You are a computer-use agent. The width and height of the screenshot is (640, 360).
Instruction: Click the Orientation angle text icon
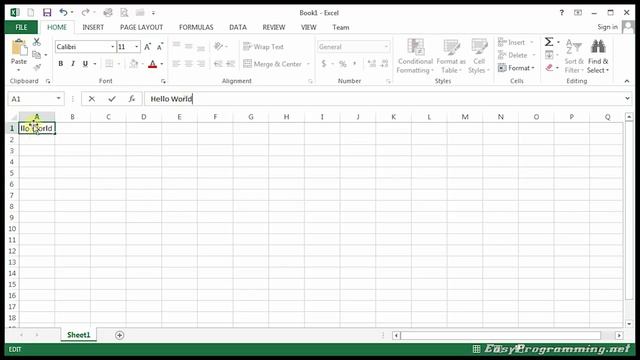pyautogui.click(x=219, y=47)
